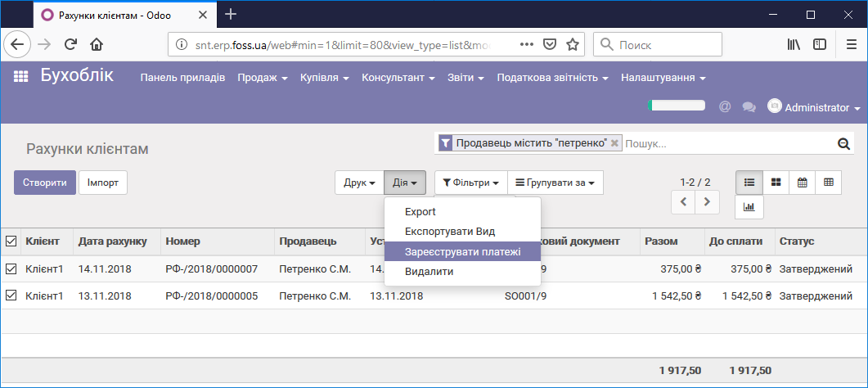The width and height of the screenshot is (868, 388).
Task: Go back with the browser back arrow
Action: tap(17, 44)
